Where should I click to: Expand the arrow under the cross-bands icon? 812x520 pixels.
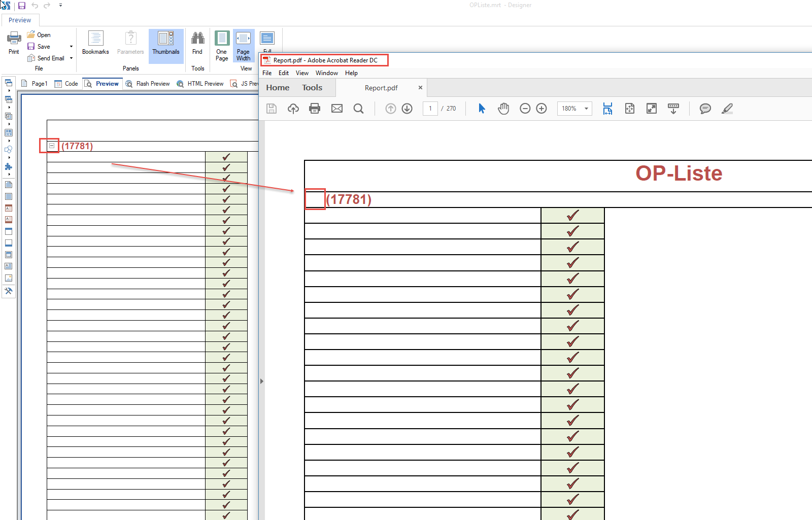click(9, 107)
